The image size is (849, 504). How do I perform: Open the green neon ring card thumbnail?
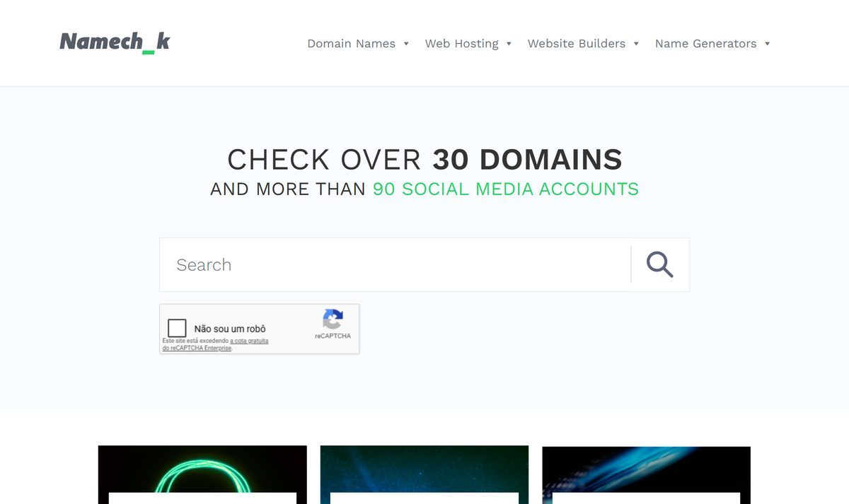pyautogui.click(x=202, y=474)
